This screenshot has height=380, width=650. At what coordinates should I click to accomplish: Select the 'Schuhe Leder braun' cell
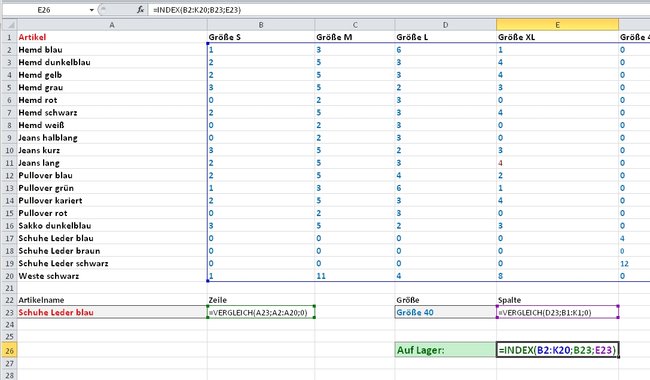coord(112,251)
